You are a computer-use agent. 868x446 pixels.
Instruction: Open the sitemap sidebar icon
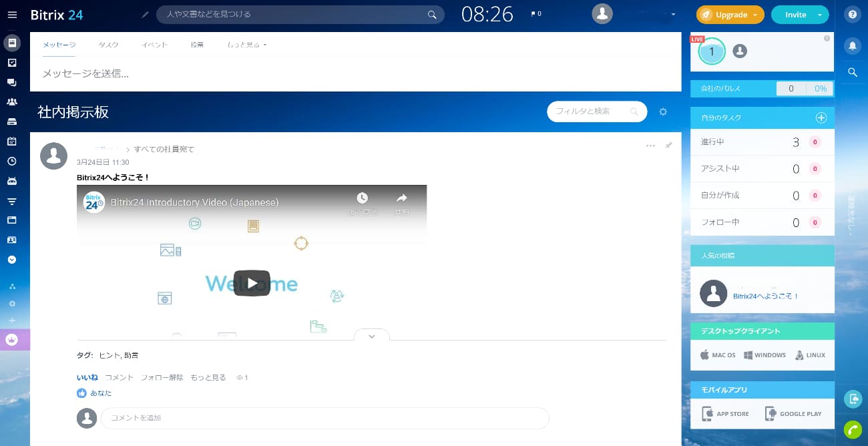point(12,286)
